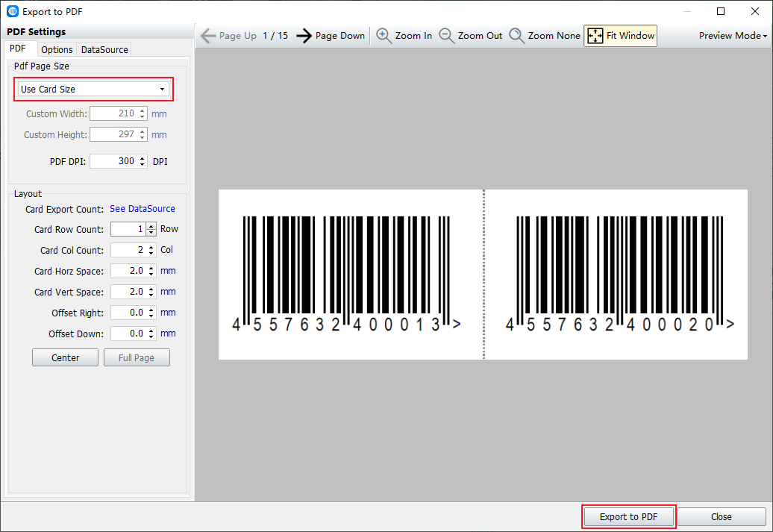Click the barcode preview ending in 400020
The image size is (773, 532).
tap(620, 274)
